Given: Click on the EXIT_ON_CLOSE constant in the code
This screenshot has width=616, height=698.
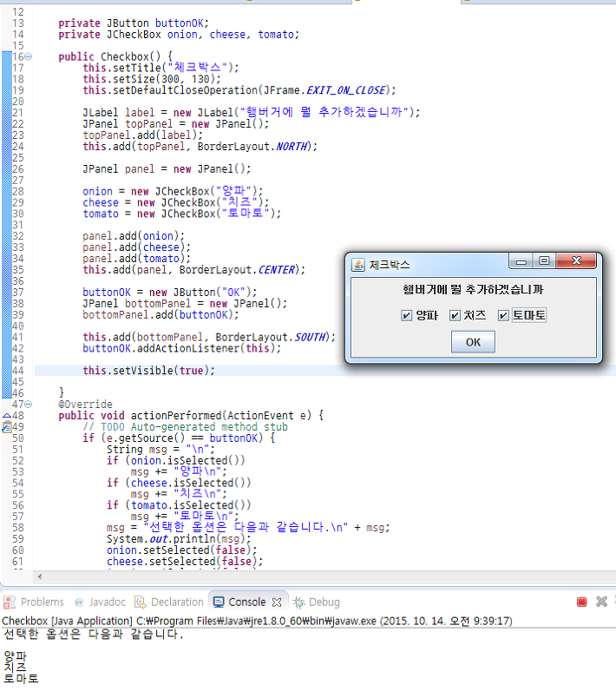Looking at the screenshot, I should click(x=345, y=90).
